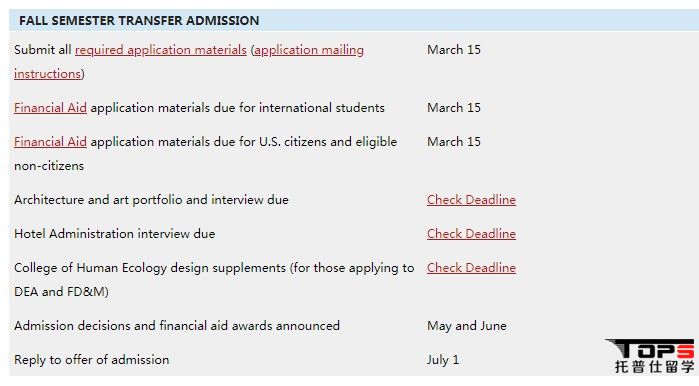This screenshot has width=699, height=386.
Task: Check Deadline for Human Ecology design supplements
Action: click(471, 267)
